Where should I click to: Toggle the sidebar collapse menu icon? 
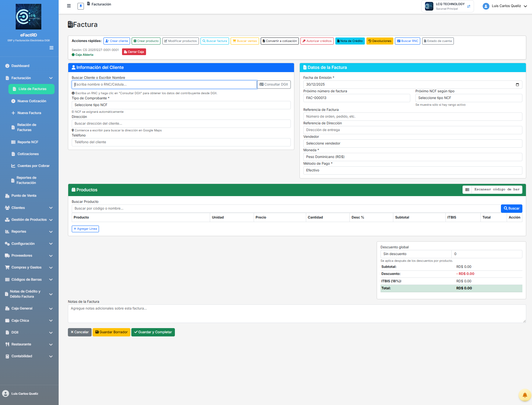pos(51,48)
